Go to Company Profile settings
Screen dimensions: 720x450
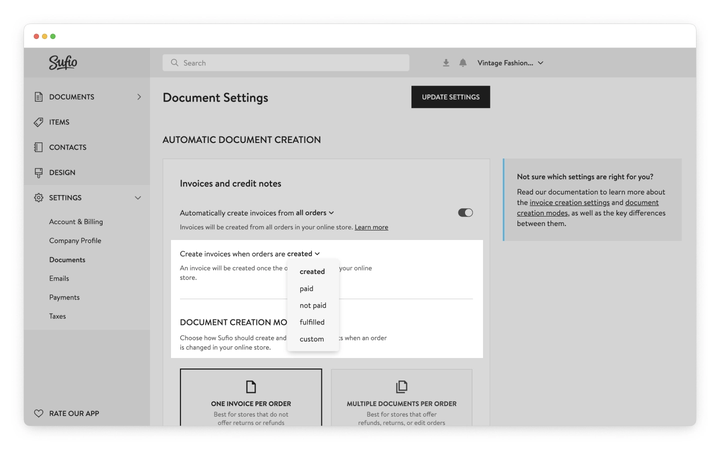pos(75,241)
